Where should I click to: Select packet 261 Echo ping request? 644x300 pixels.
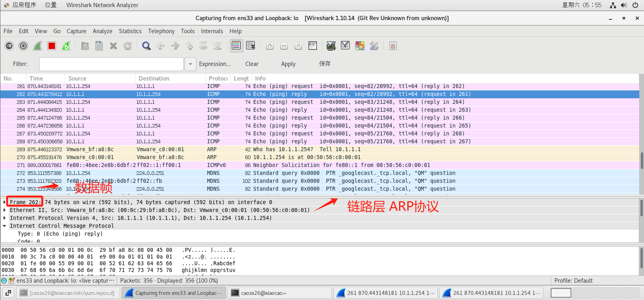[x=320, y=86]
